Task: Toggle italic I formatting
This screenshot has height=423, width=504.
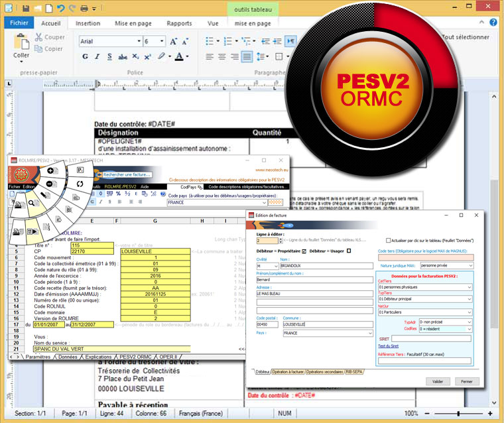Action: 97,57
